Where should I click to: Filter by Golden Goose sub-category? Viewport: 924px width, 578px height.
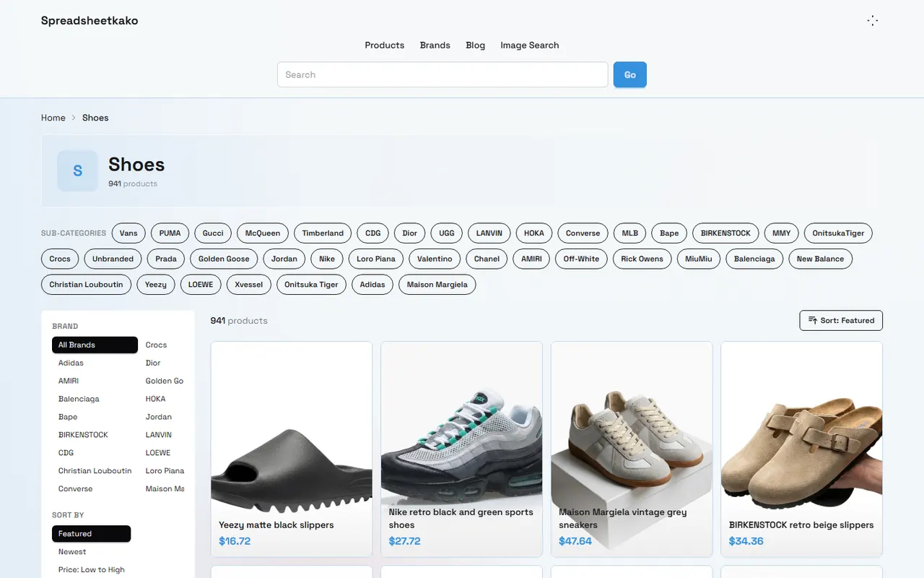(x=224, y=259)
